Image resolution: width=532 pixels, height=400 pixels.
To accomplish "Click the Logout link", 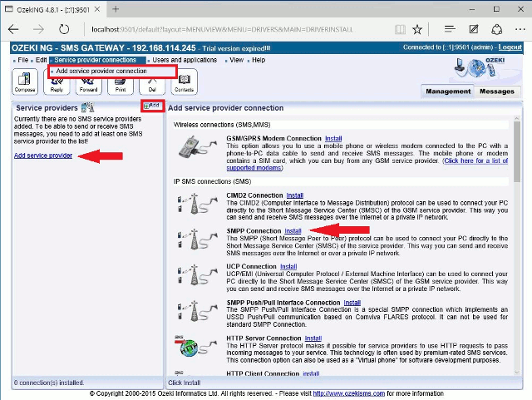I will [510, 47].
